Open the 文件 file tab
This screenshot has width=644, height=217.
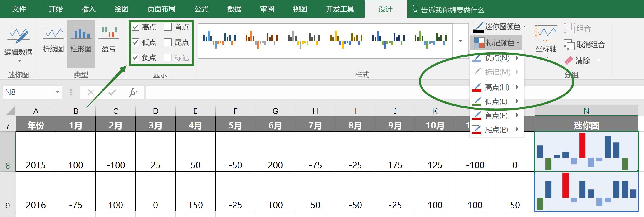pyautogui.click(x=19, y=9)
